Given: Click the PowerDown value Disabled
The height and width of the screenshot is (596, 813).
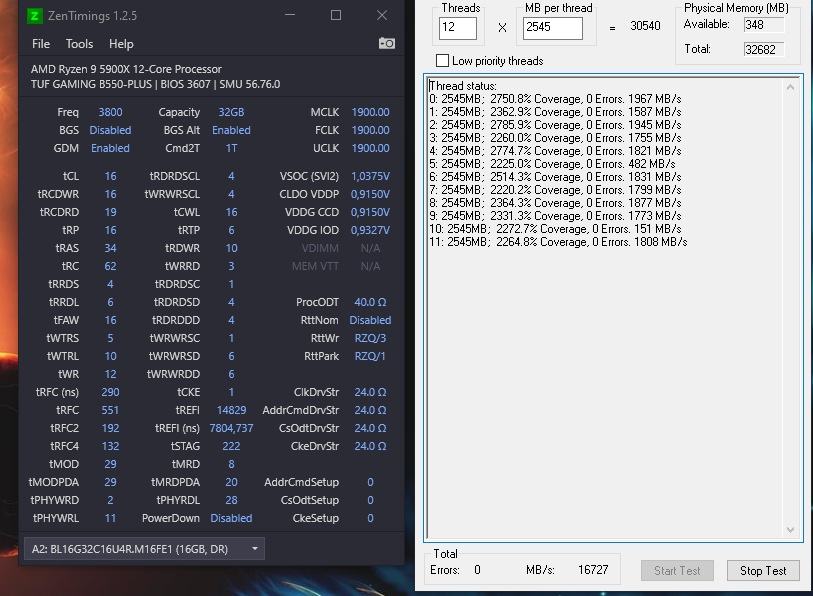Looking at the screenshot, I should 231,518.
